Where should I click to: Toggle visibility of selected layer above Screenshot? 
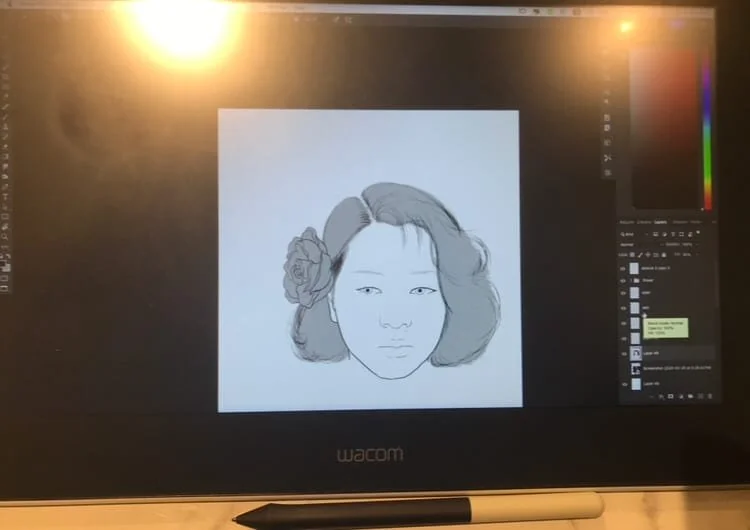pyautogui.click(x=623, y=353)
